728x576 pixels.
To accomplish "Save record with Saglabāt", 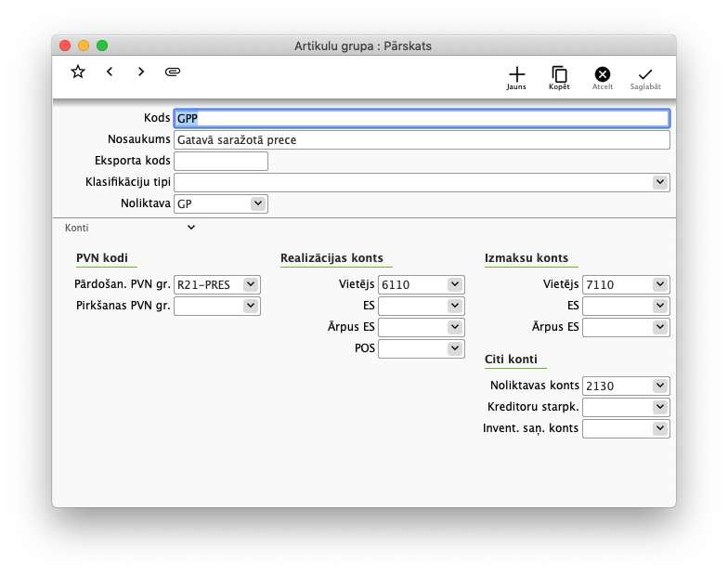I will point(645,78).
